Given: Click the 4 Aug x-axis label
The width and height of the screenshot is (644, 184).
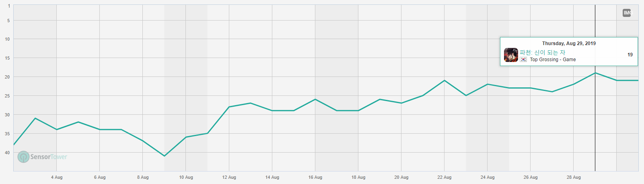Looking at the screenshot, I should [57, 177].
